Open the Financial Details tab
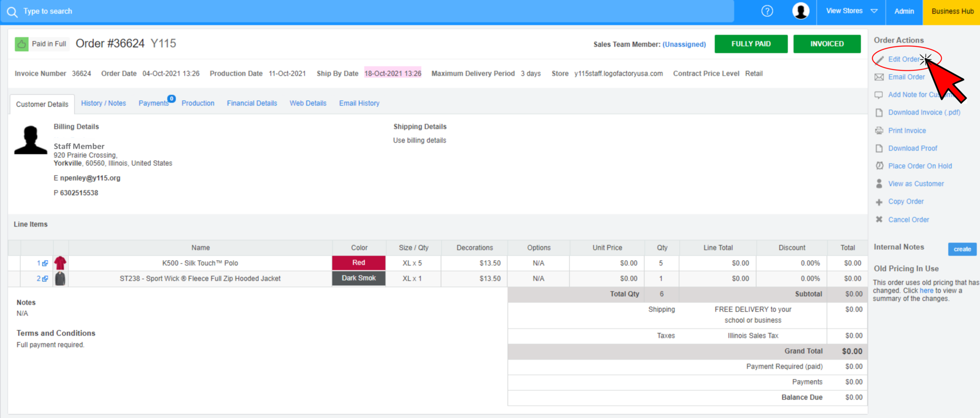Image resolution: width=980 pixels, height=418 pixels. 252,103
